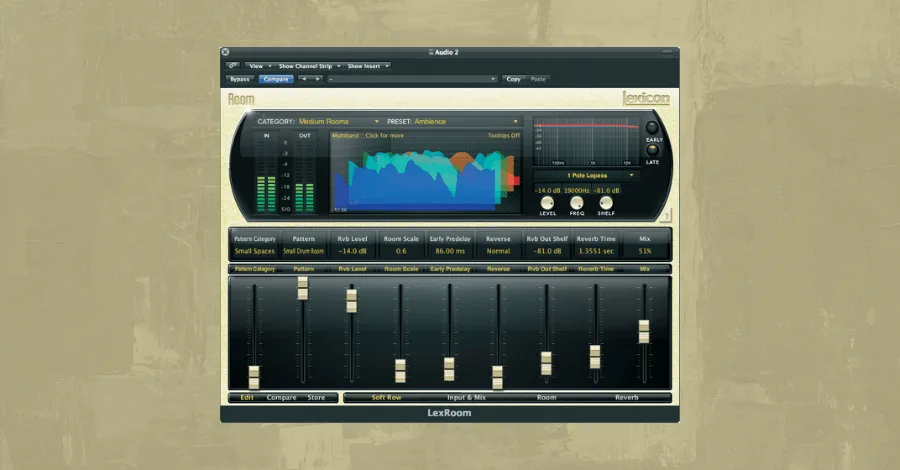
Task: Click Store to save preset
Action: [316, 397]
